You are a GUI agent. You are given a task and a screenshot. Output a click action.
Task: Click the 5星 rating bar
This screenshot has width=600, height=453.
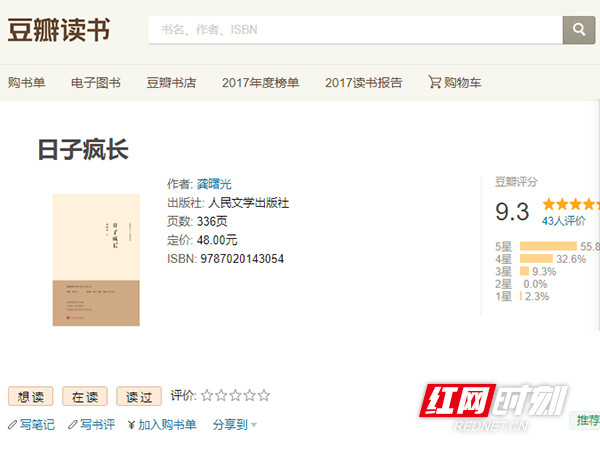point(548,246)
